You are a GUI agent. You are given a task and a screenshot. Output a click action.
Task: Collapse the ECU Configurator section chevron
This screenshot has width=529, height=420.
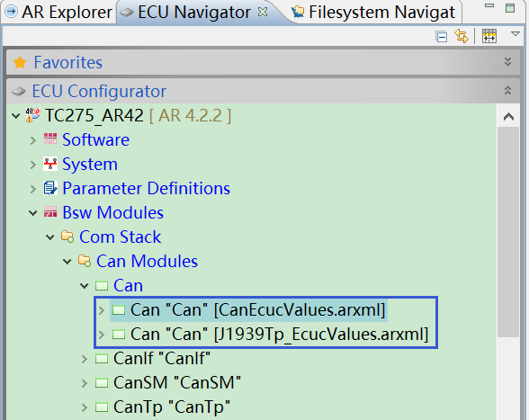click(507, 91)
